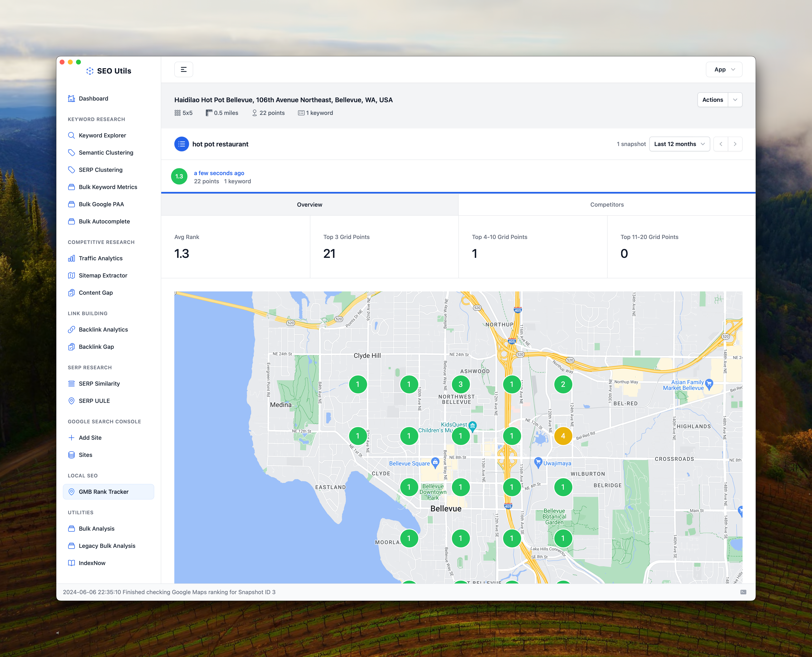Open Keyword Explorer via magnifier icon

pyautogui.click(x=71, y=136)
